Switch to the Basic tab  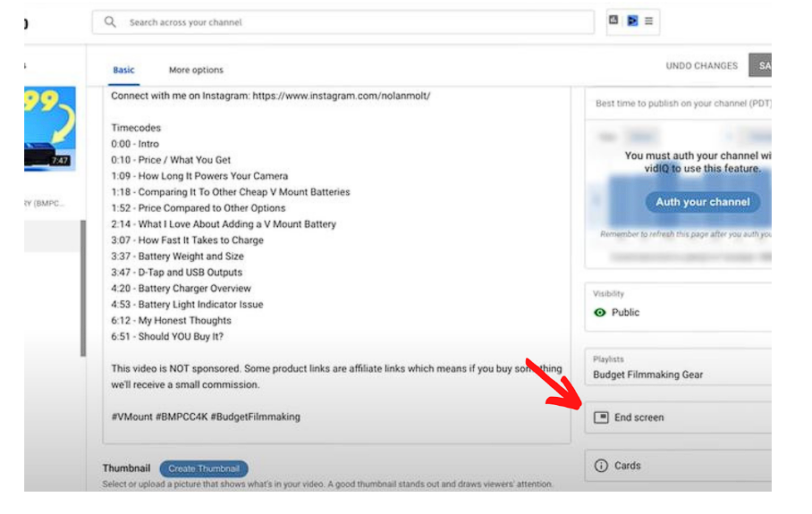tap(123, 70)
